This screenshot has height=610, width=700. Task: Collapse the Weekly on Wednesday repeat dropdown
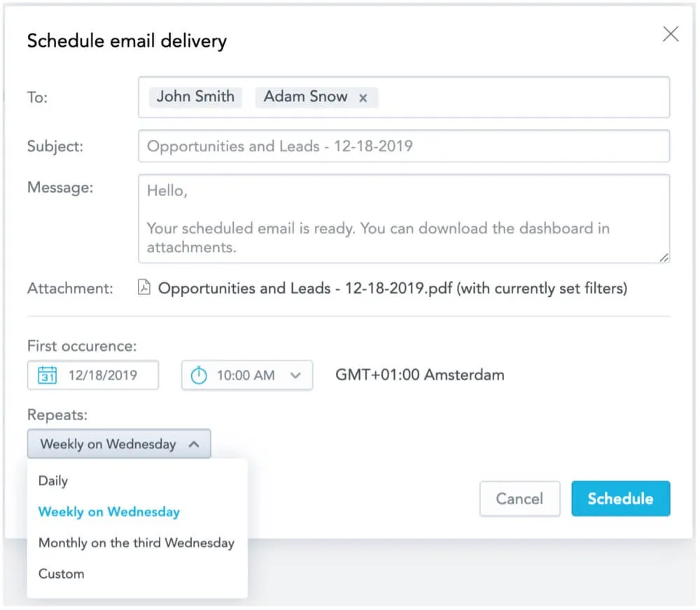pyautogui.click(x=195, y=444)
